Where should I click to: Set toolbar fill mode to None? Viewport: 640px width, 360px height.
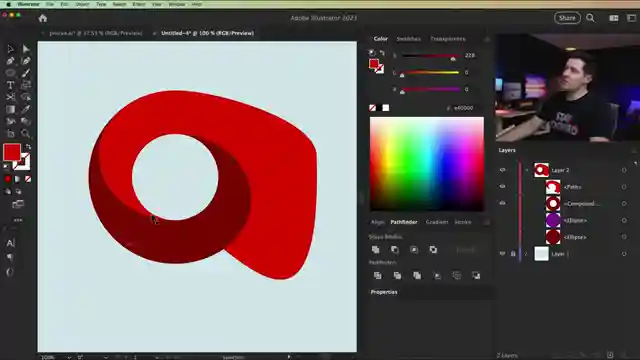28,179
